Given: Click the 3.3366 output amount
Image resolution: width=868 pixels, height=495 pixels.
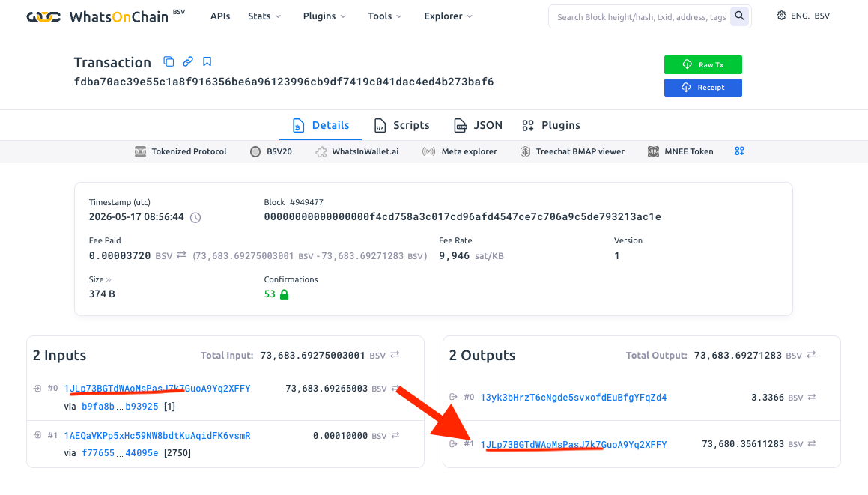Looking at the screenshot, I should tap(767, 398).
